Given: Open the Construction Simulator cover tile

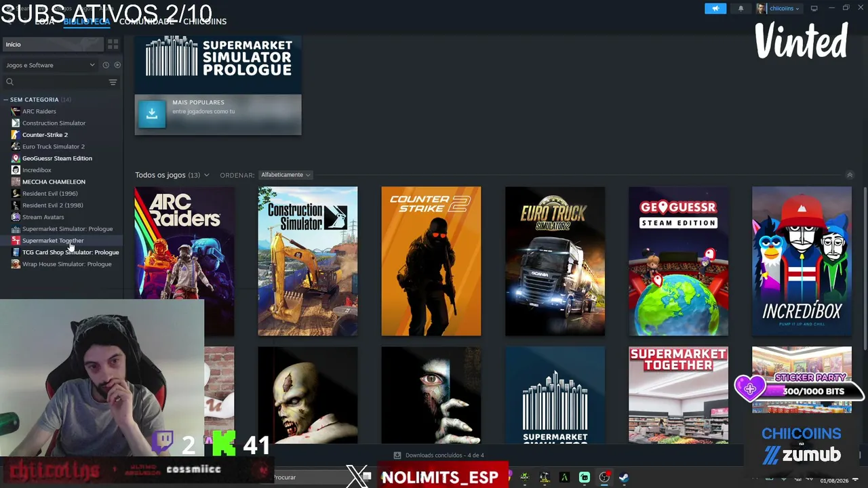Looking at the screenshot, I should point(308,261).
